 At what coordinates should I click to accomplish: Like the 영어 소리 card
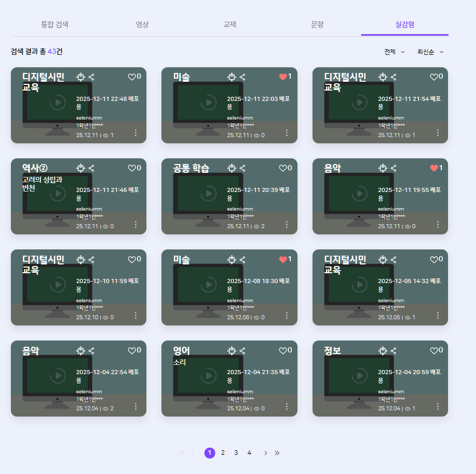pyautogui.click(x=282, y=350)
